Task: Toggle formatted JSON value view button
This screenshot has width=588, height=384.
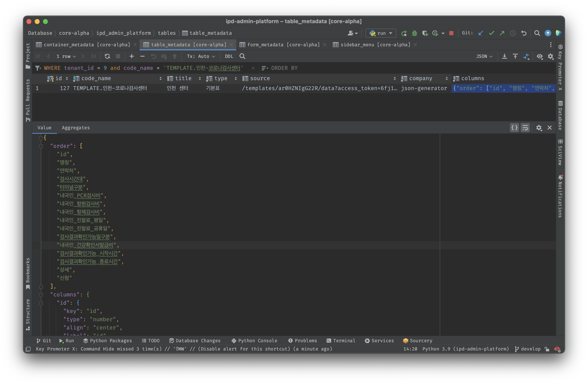Action: pos(514,128)
